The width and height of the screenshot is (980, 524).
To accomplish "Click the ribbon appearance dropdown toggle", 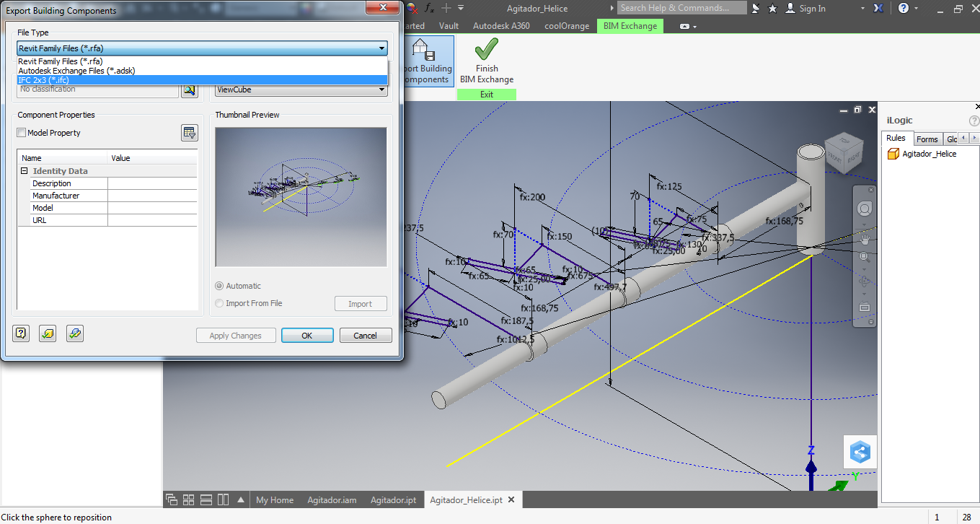I will (689, 26).
